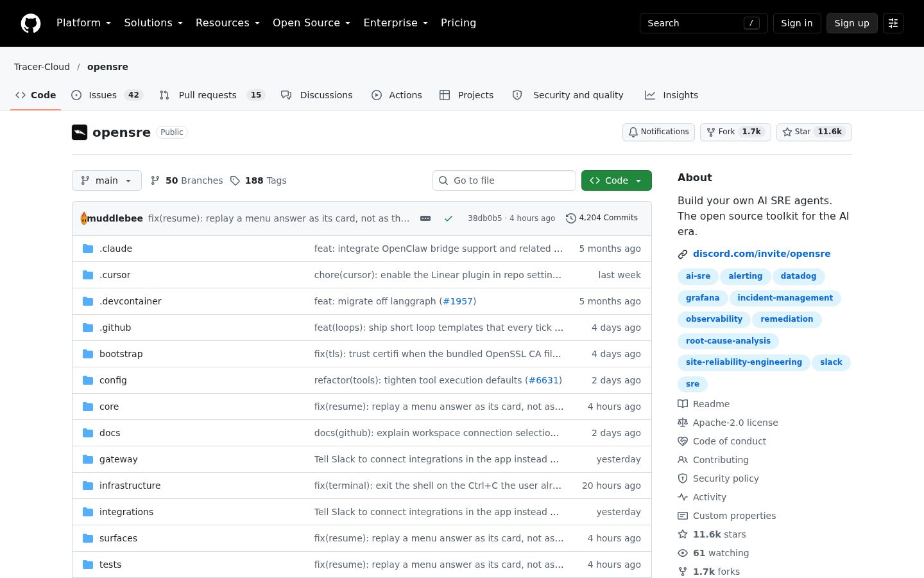Click the header Search box

[x=704, y=23]
